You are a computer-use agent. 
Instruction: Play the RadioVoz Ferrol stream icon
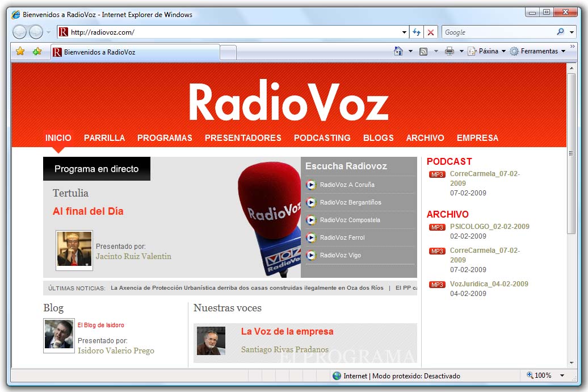tap(311, 237)
